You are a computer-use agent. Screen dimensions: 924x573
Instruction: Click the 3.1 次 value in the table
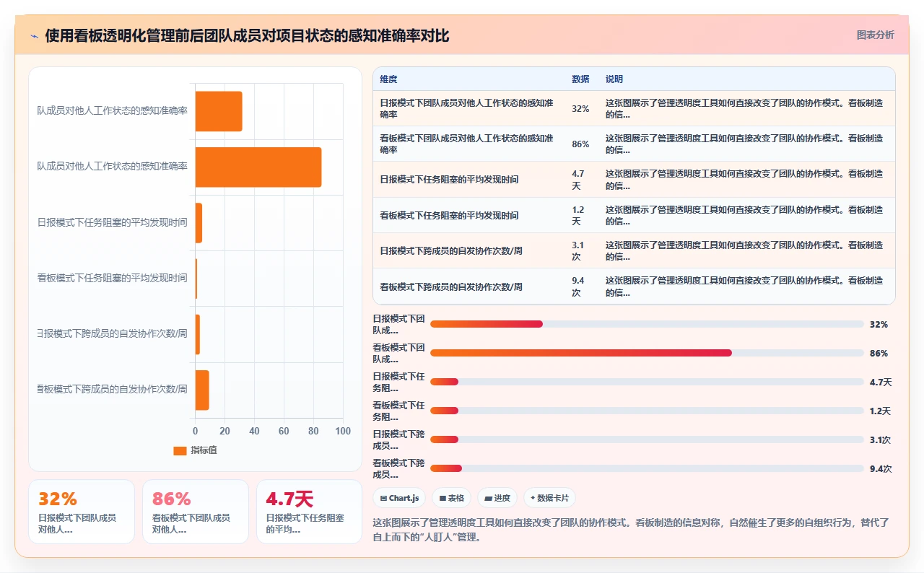tap(578, 250)
